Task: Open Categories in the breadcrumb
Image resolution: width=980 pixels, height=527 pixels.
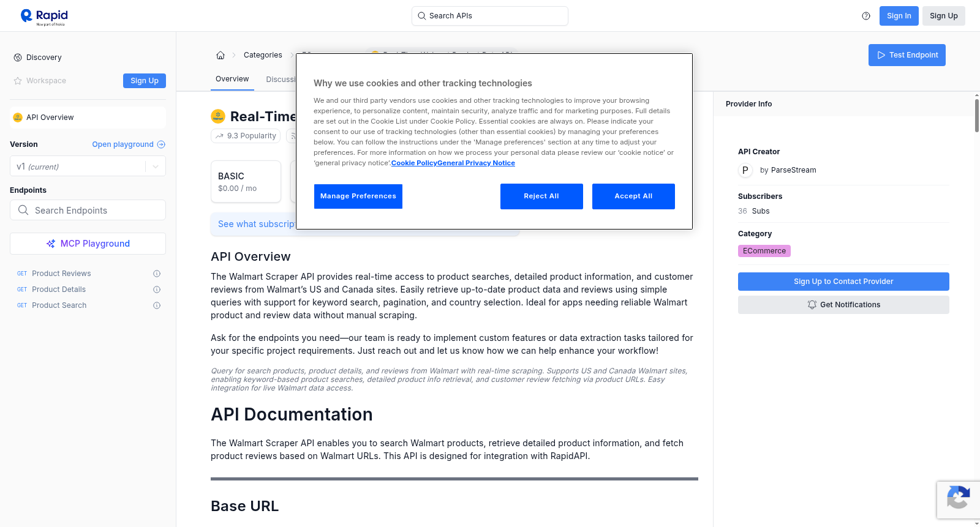Action: pyautogui.click(x=263, y=55)
